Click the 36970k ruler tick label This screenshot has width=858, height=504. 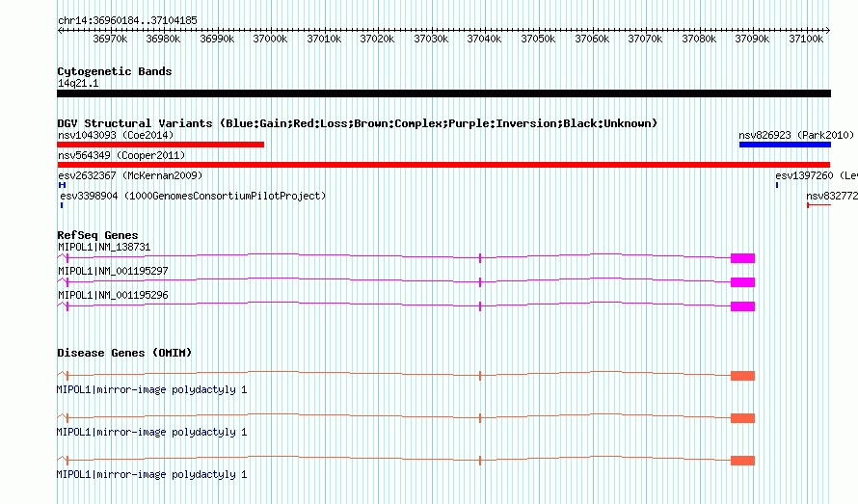click(x=110, y=39)
